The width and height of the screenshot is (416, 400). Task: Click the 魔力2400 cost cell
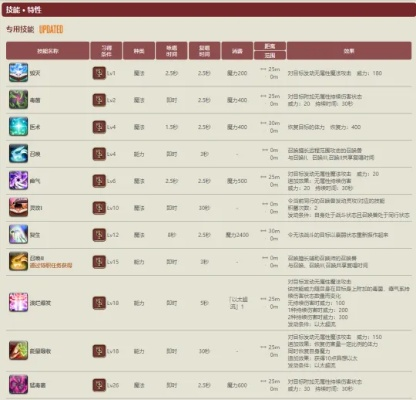[x=237, y=235]
